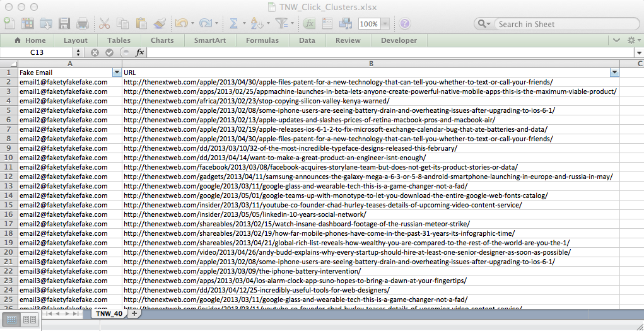Click the Save floppy disk icon
Viewport: 644px width, 331px height.
[x=64, y=23]
